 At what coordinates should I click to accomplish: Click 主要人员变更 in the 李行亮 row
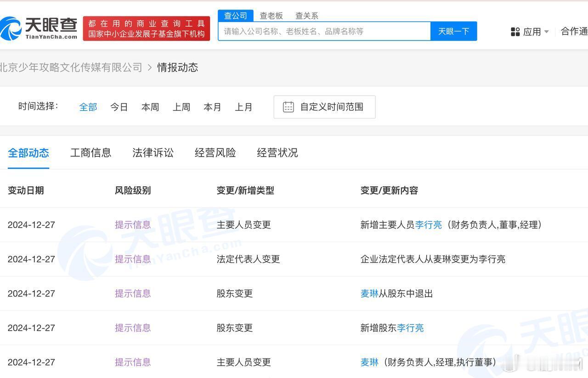point(244,225)
